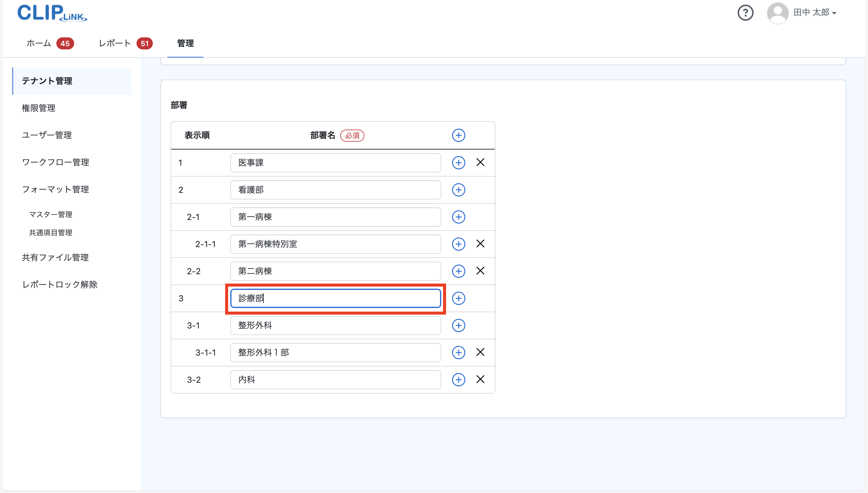Delete the 内科 department row
This screenshot has width=868, height=493.
[x=480, y=379]
